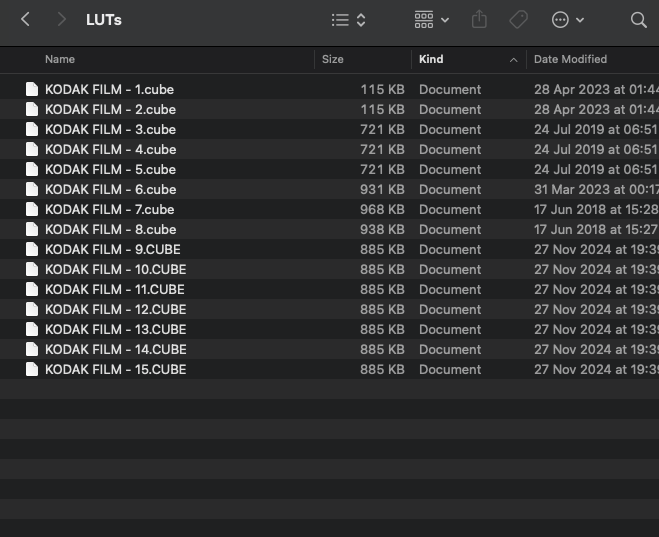Image resolution: width=659 pixels, height=537 pixels.
Task: Sort files by Name column
Action: click(60, 60)
